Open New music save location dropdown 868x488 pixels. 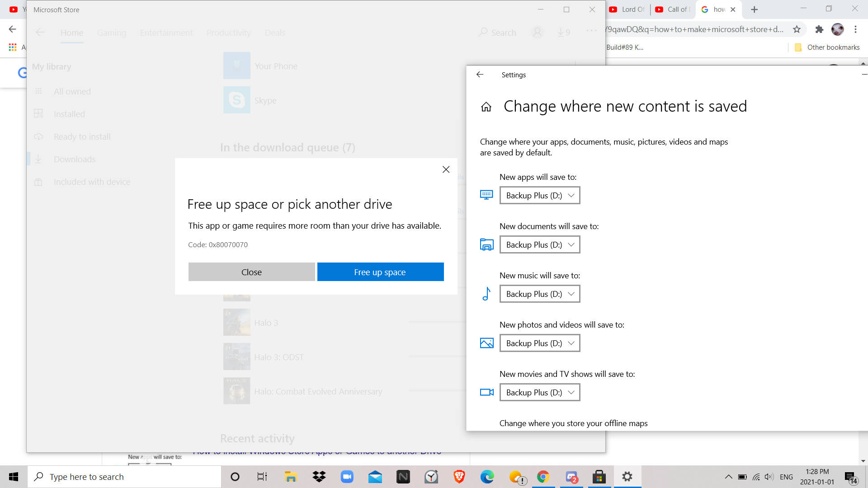[x=540, y=294]
